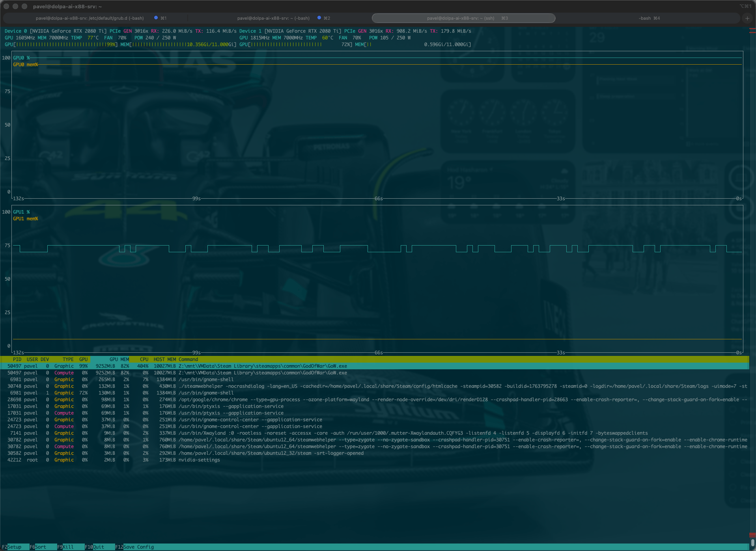
Task: Click the blue activity dot on grub.d tab
Action: pos(156,18)
